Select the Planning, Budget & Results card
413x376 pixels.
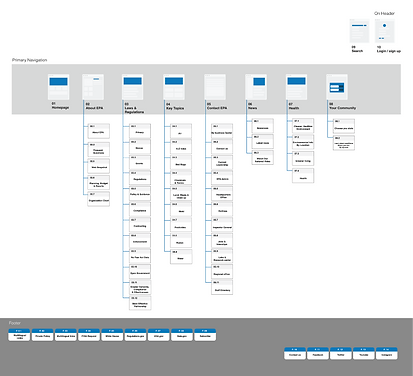pos(99,183)
